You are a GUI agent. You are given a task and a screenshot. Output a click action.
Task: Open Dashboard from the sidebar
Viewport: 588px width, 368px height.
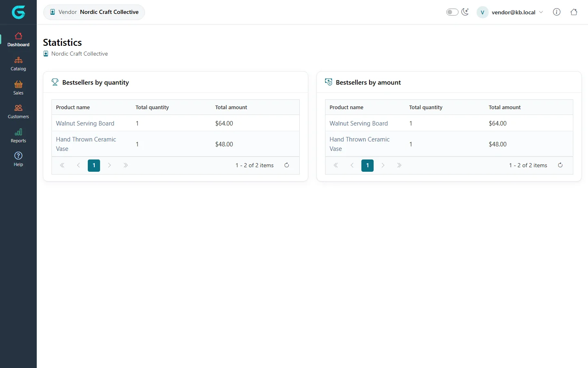[18, 40]
